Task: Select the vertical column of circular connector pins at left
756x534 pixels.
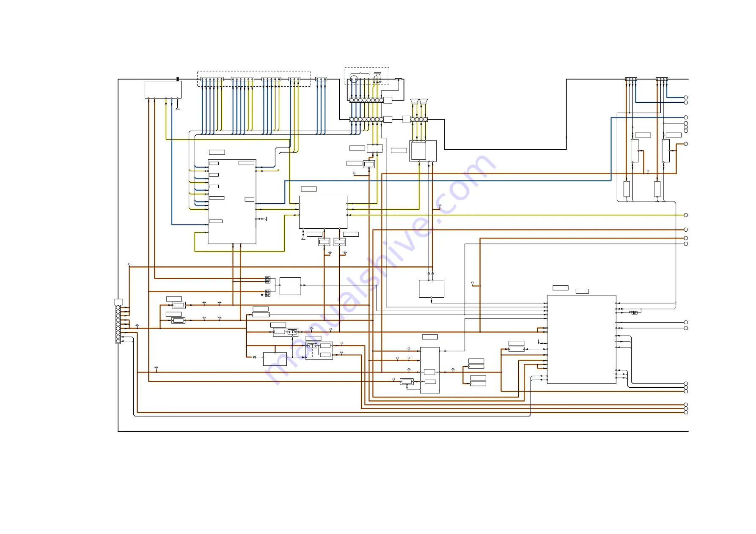Action: pos(118,324)
